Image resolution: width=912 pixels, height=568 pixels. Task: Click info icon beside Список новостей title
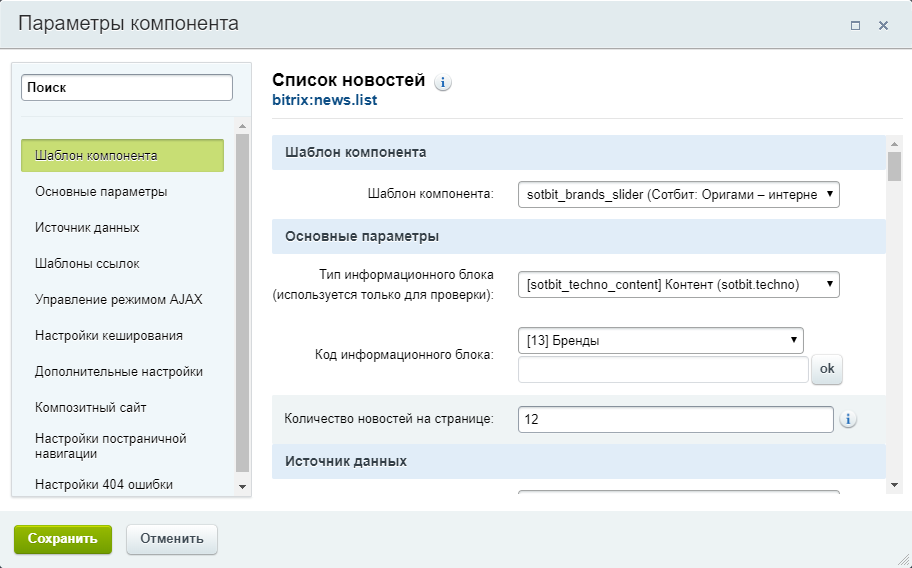443,83
